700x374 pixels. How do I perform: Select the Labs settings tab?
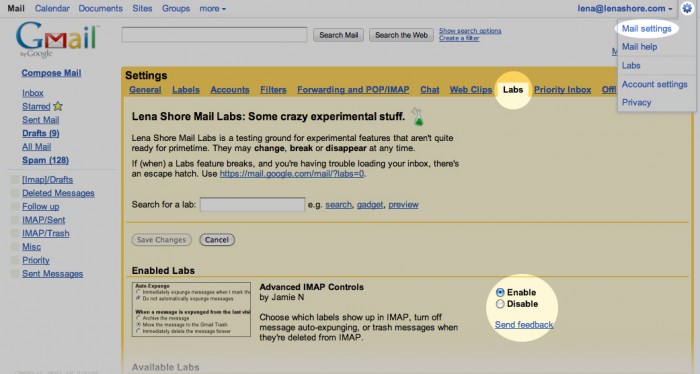point(512,90)
